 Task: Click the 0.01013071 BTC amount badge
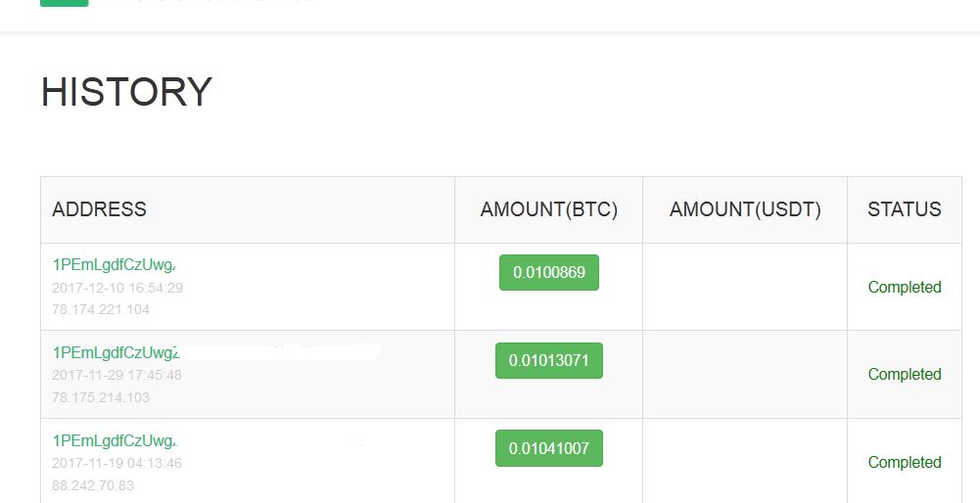(549, 360)
